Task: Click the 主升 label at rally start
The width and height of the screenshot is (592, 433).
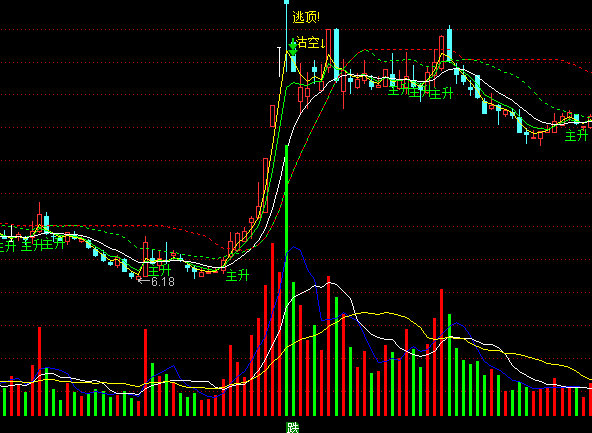Action: coord(237,276)
